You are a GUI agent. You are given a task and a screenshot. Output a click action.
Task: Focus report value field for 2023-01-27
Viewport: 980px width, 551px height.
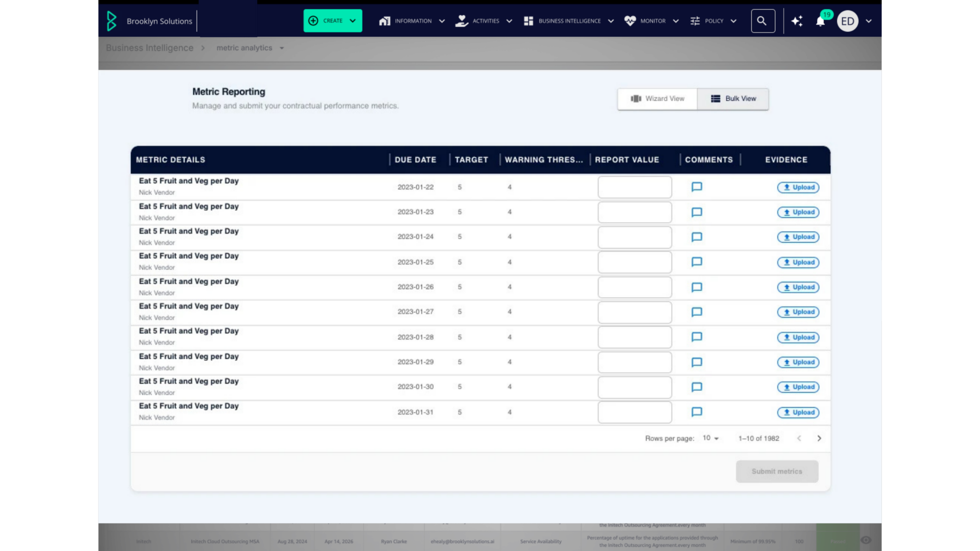(x=635, y=312)
